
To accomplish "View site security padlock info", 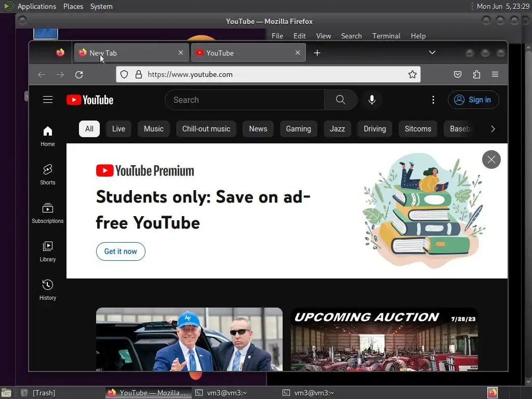I will [x=138, y=74].
